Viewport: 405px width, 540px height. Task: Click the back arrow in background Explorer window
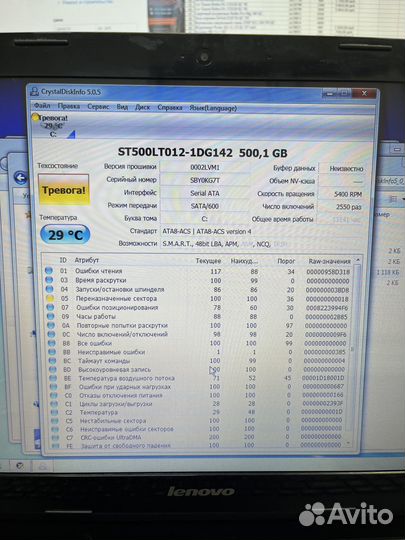(x=21, y=178)
